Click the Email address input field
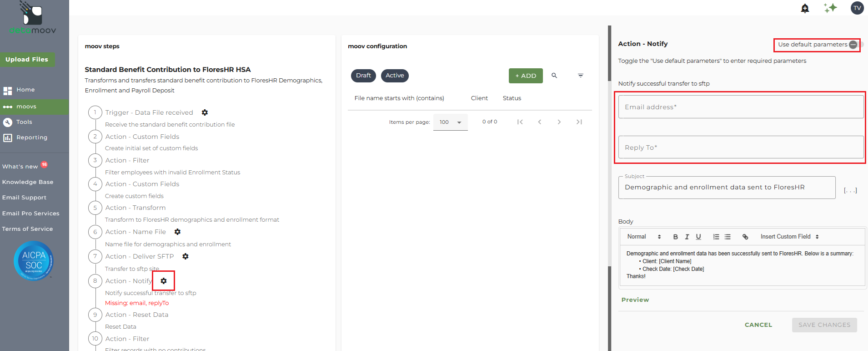 741,107
